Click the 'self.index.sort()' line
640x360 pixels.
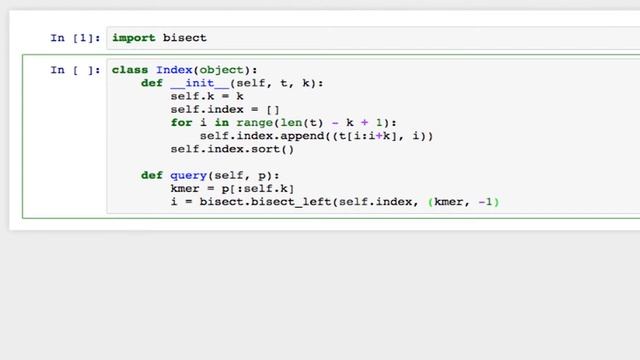tap(232, 149)
